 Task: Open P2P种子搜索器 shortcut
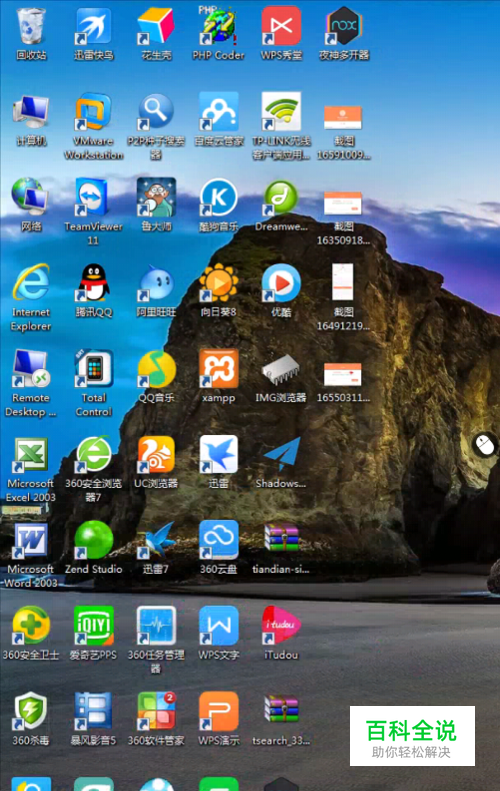(x=156, y=112)
